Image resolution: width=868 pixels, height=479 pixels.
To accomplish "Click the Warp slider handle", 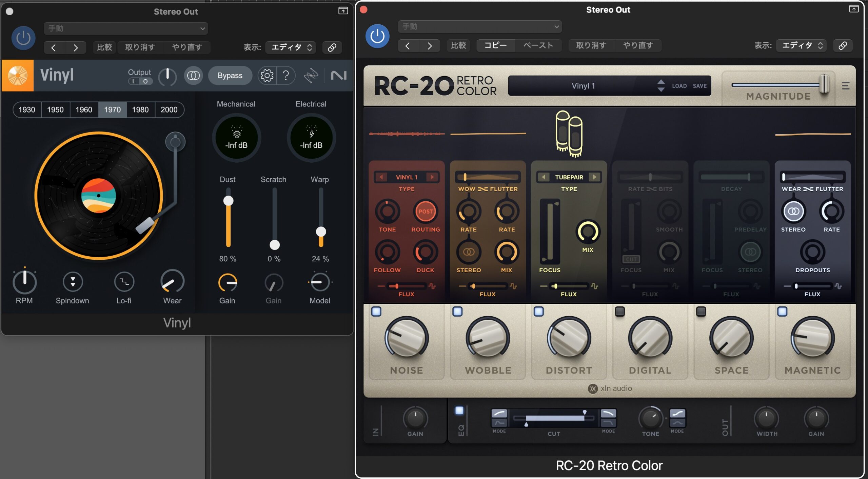I will [321, 232].
